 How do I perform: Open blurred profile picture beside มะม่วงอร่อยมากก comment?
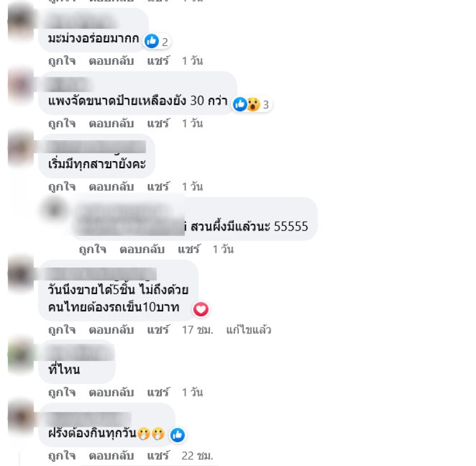click(x=21, y=23)
